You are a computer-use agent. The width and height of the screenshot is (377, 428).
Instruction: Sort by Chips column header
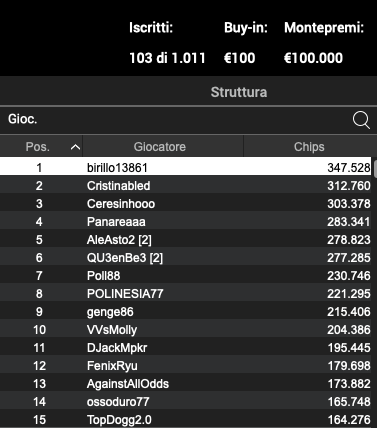309,146
